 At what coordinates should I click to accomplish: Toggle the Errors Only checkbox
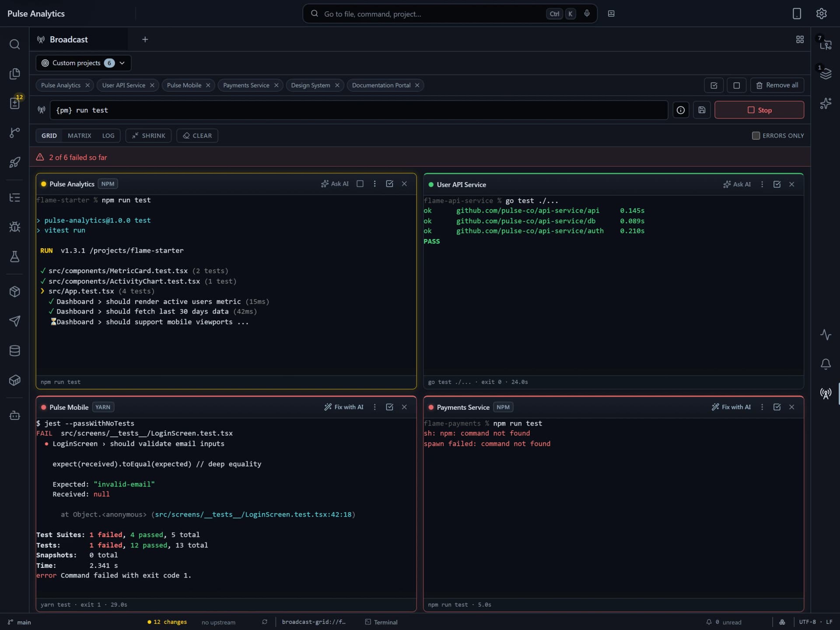tap(756, 136)
